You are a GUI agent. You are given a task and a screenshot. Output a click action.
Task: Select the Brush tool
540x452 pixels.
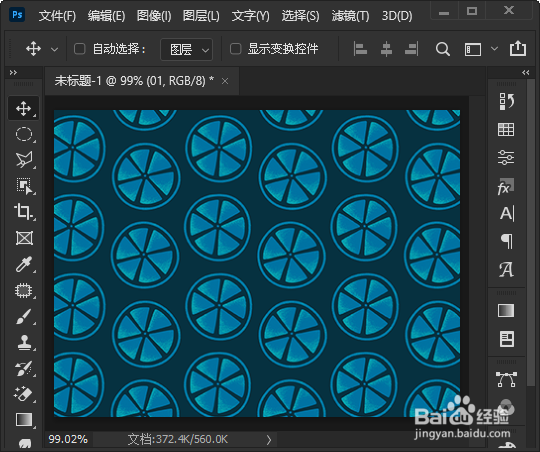pos(24,317)
